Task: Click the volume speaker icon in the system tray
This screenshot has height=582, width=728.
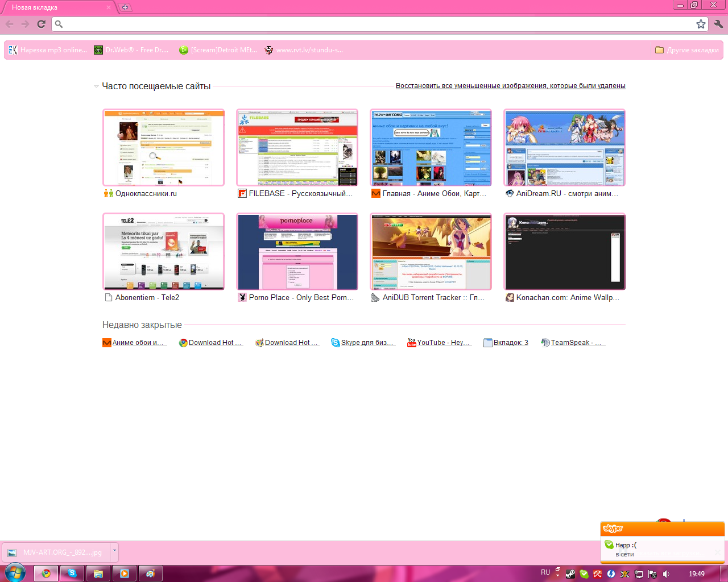Action: point(666,574)
